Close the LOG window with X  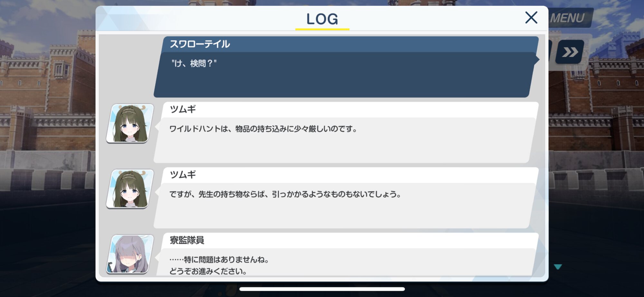(531, 18)
